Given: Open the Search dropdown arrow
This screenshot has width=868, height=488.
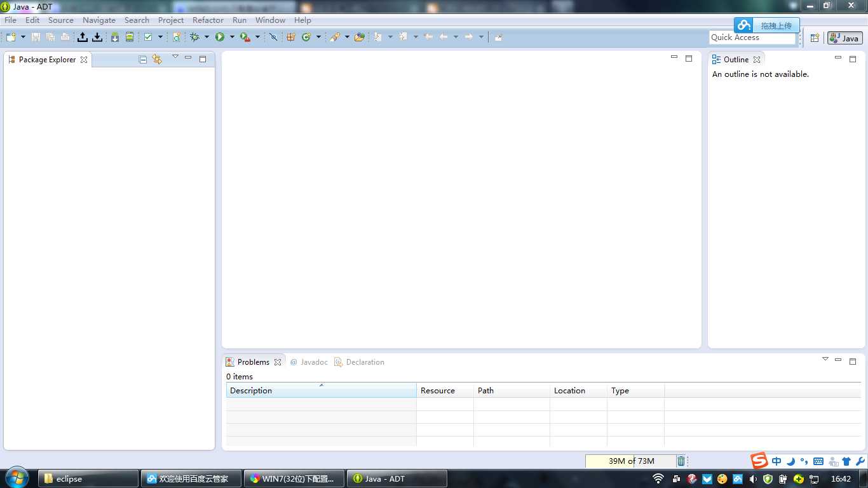Looking at the screenshot, I should point(347,37).
